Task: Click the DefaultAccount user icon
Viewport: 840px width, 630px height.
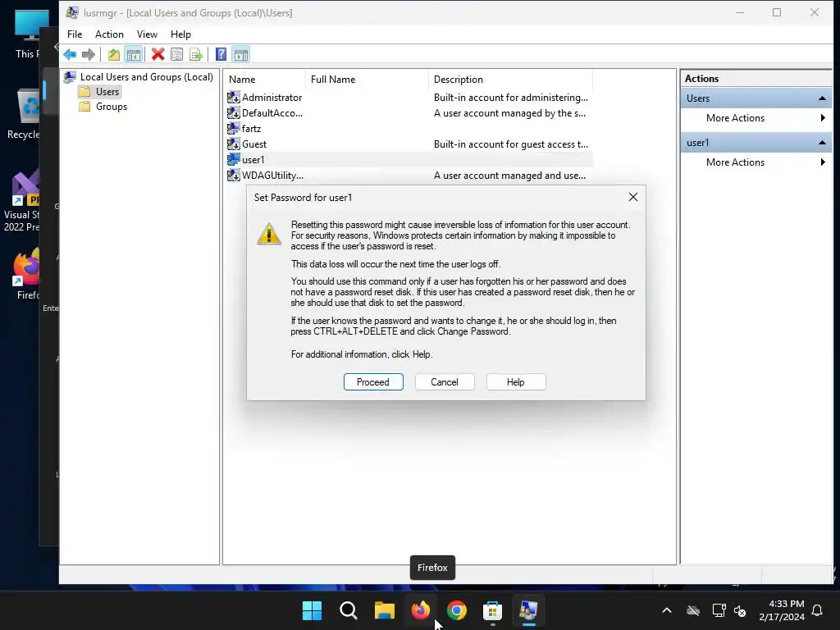Action: [x=233, y=112]
